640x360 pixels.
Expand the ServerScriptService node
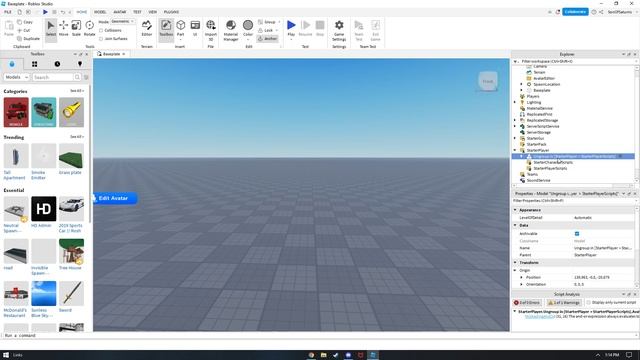click(x=515, y=126)
